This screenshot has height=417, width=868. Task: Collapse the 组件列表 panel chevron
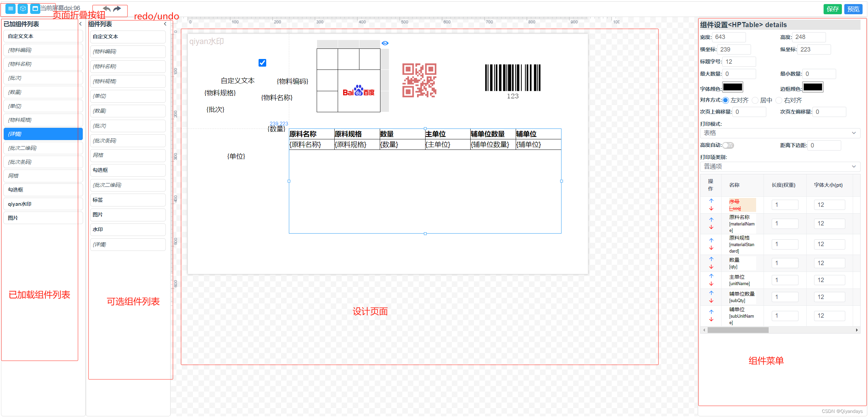[x=165, y=24]
